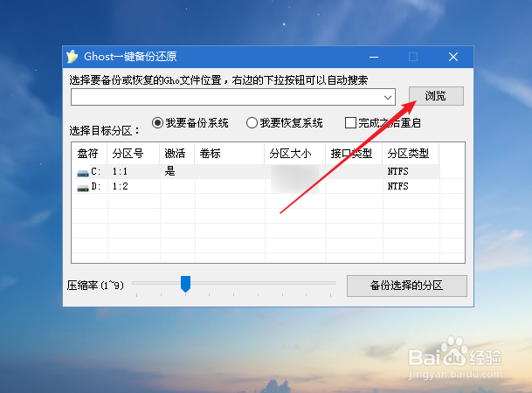Click the compression rate slider thumb
This screenshot has width=532, height=393.
click(x=185, y=284)
